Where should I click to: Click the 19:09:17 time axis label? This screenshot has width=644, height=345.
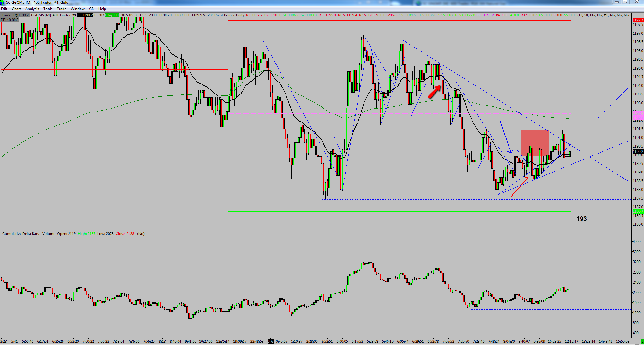(x=240, y=342)
